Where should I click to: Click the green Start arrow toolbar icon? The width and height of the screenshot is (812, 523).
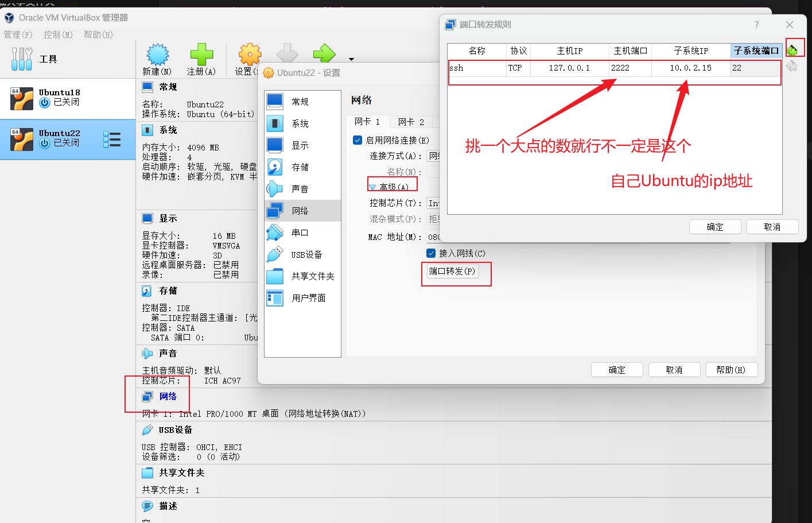pos(324,53)
